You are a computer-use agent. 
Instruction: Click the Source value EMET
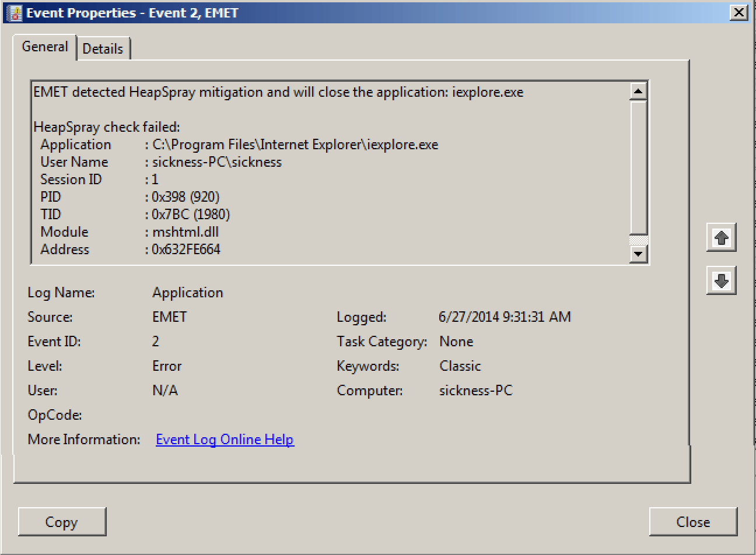(169, 317)
